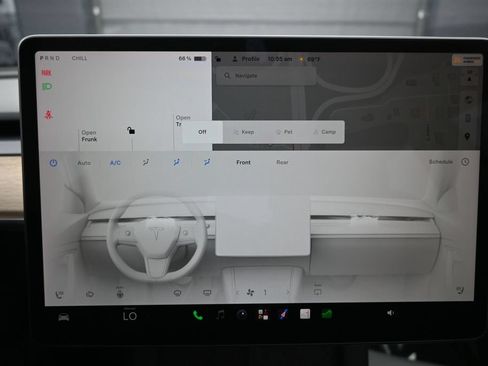Tap the orange badge in map corner
Image resolution: width=488 pixels, height=366 pixels.
coord(467,60)
